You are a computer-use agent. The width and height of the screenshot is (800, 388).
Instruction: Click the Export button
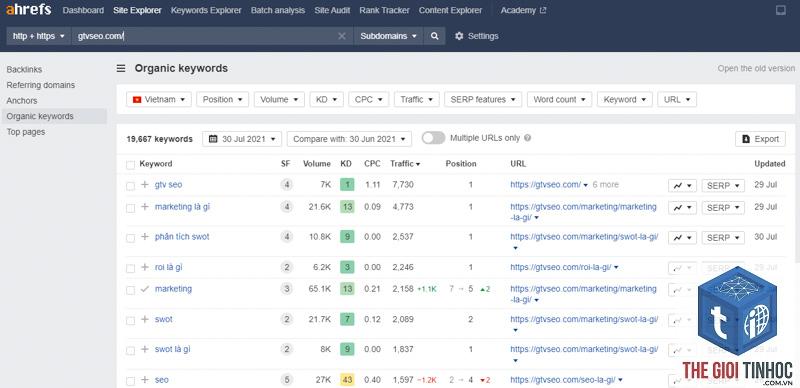click(760, 139)
